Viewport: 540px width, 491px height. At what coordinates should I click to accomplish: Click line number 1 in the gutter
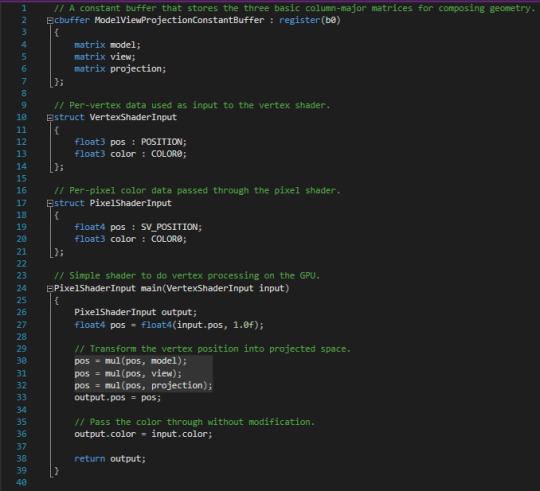click(x=24, y=8)
